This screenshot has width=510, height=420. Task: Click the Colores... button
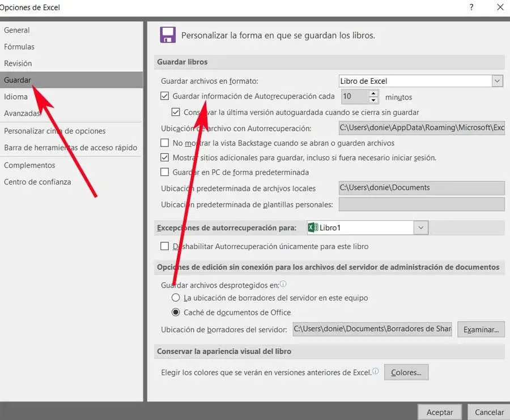[406, 372]
